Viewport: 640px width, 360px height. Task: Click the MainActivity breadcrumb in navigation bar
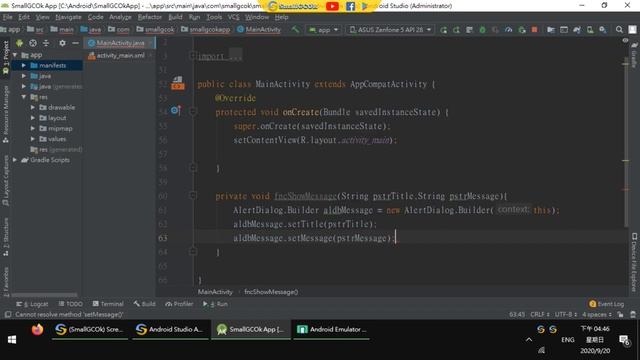coord(259,29)
